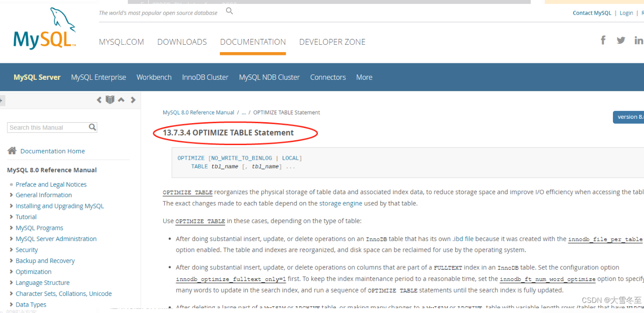Image resolution: width=644 pixels, height=313 pixels.
Task: Open the More menu in the blue navigation bar
Action: pyautogui.click(x=364, y=77)
